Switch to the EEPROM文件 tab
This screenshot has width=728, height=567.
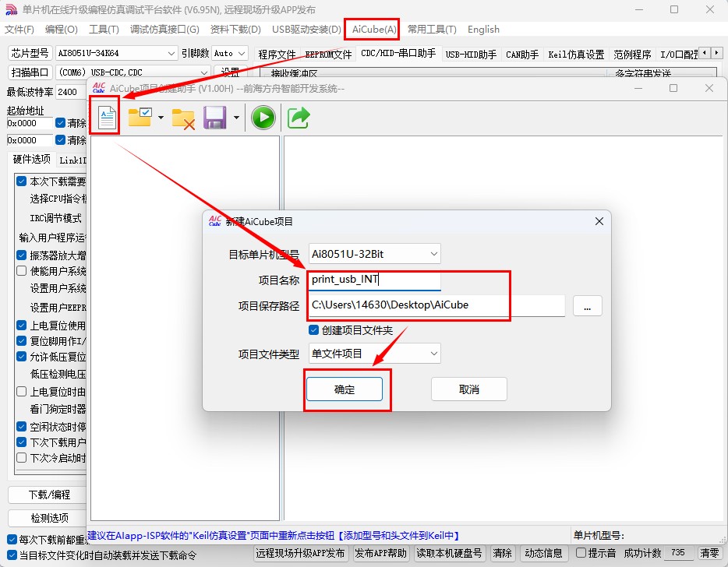tap(328, 55)
